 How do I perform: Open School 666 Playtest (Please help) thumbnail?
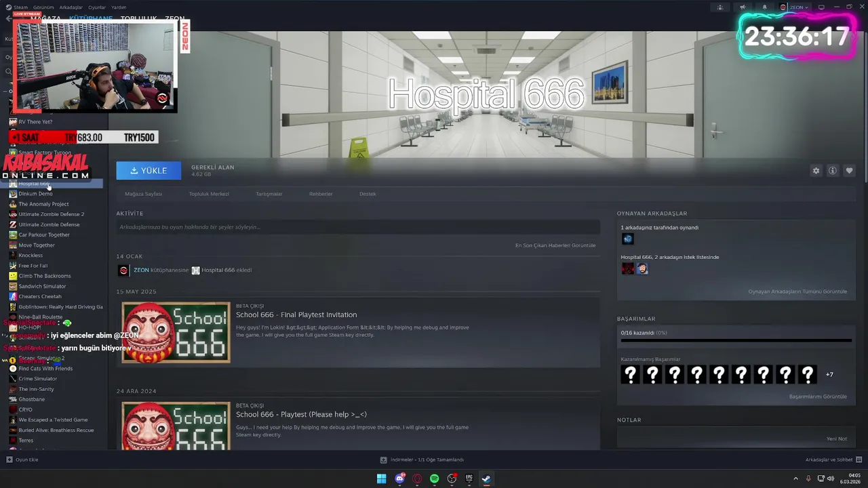tap(176, 426)
